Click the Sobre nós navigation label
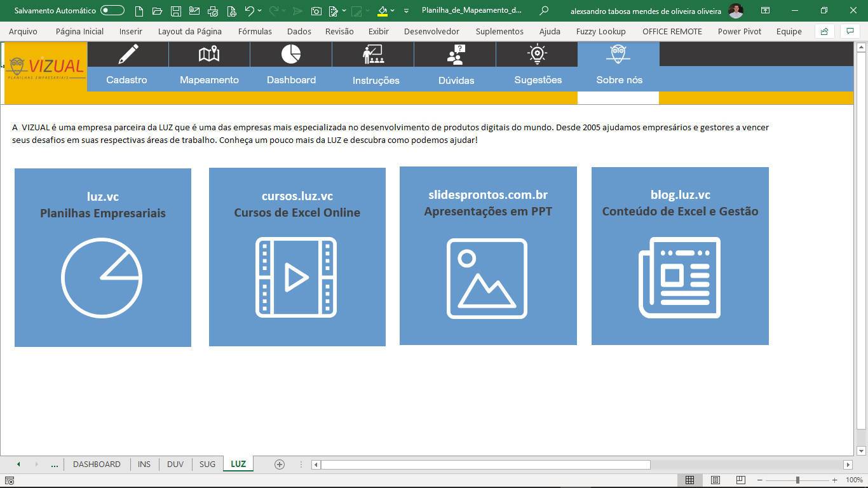This screenshot has height=488, width=868. click(x=619, y=80)
